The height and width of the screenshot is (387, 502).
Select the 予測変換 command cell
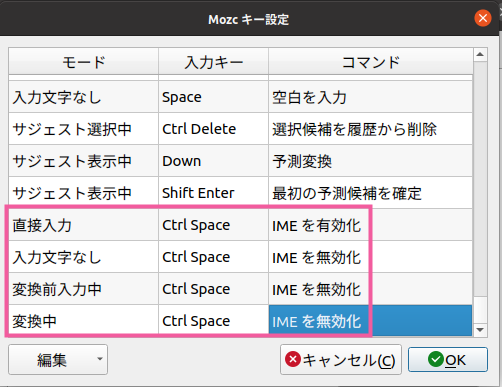point(370,161)
